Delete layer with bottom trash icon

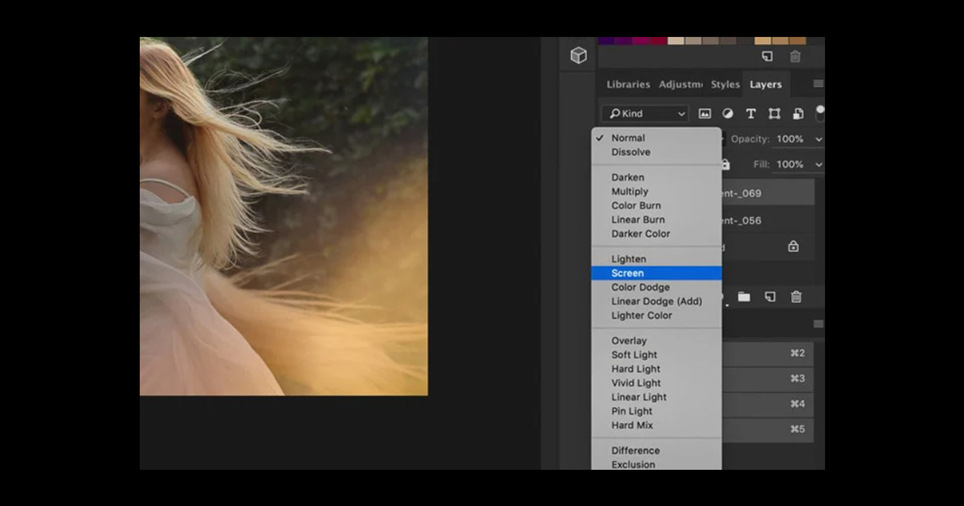(796, 297)
